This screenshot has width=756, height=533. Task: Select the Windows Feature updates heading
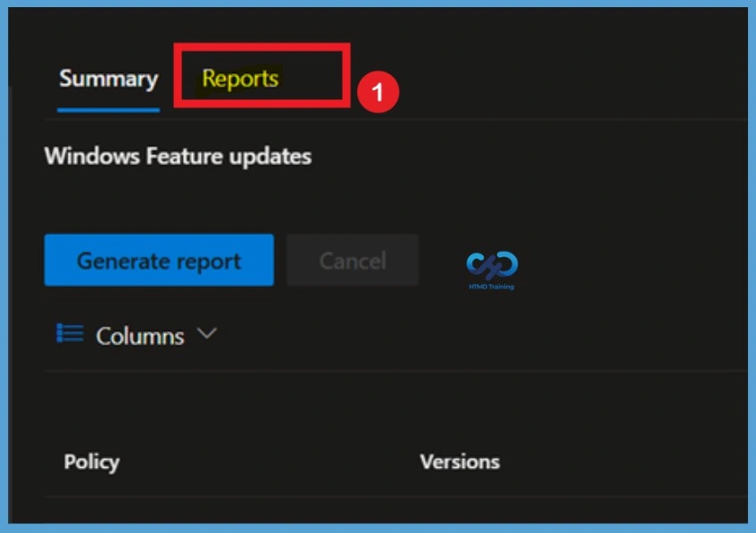(178, 157)
